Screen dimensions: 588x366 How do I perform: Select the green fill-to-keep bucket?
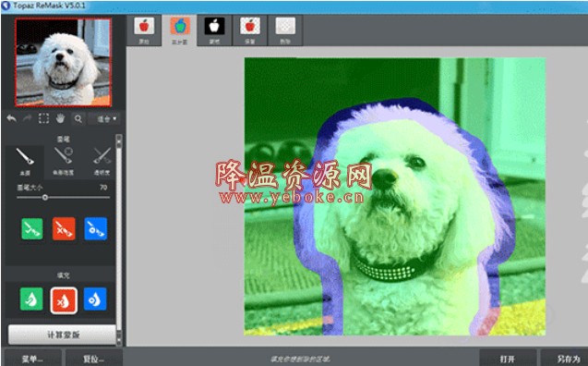tap(31, 299)
